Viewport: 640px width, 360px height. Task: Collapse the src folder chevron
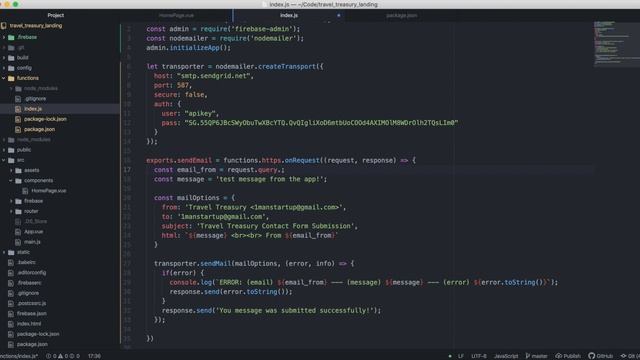pyautogui.click(x=4, y=160)
